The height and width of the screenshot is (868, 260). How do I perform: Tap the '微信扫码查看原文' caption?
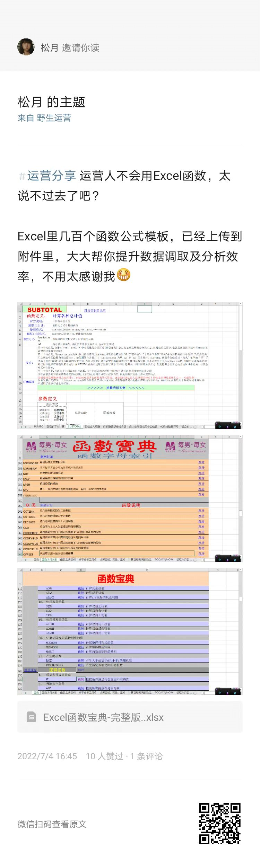point(52,824)
